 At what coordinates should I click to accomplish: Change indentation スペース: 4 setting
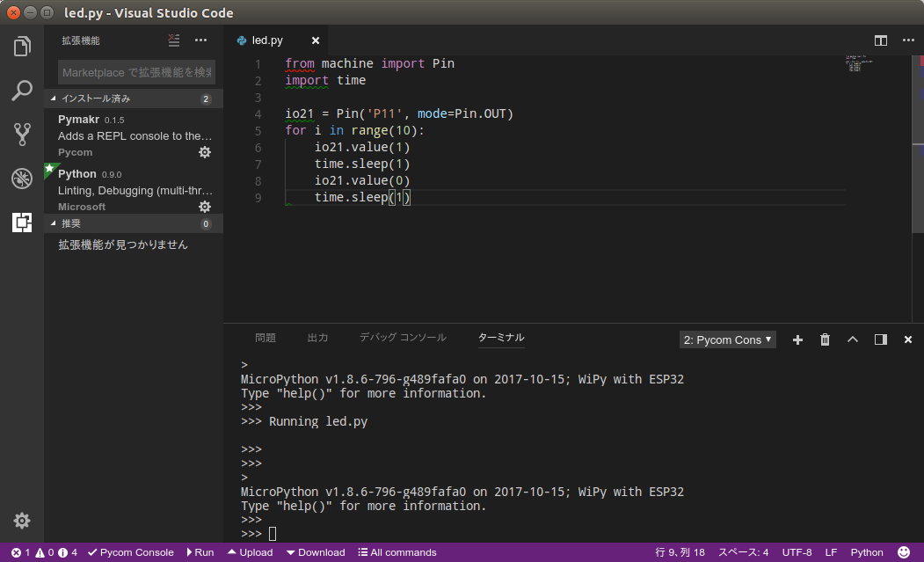coord(743,552)
